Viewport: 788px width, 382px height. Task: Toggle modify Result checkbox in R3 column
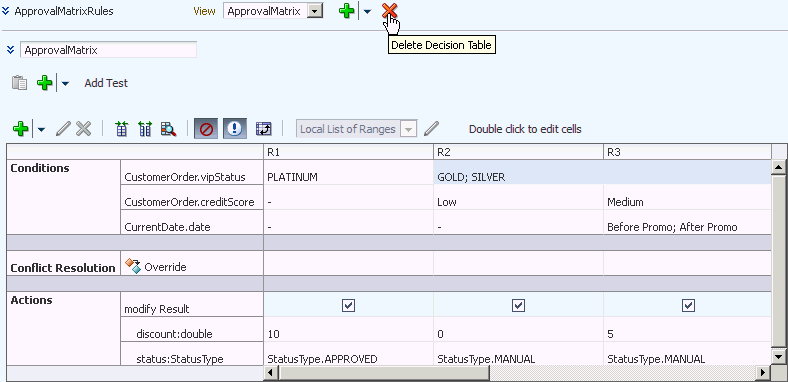coord(688,305)
